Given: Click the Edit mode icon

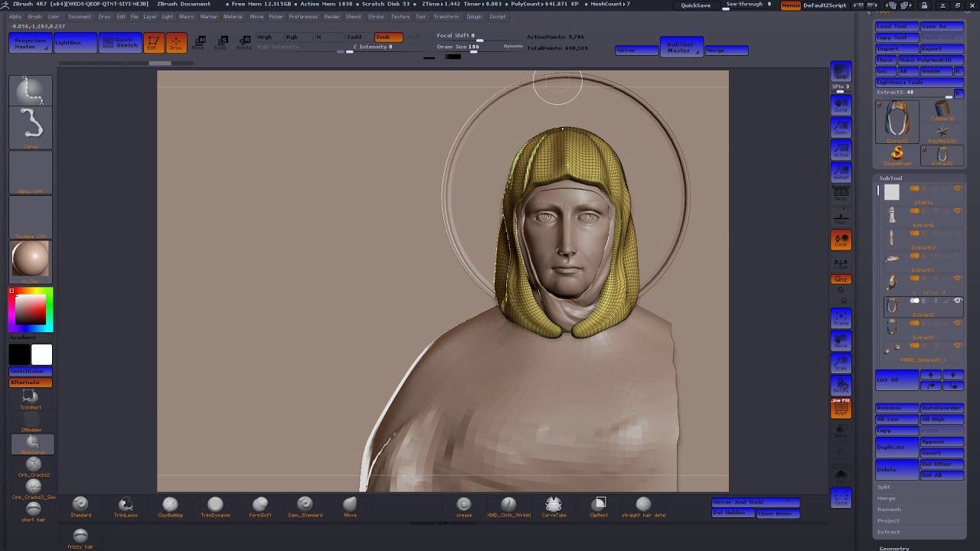Looking at the screenshot, I should coord(152,43).
